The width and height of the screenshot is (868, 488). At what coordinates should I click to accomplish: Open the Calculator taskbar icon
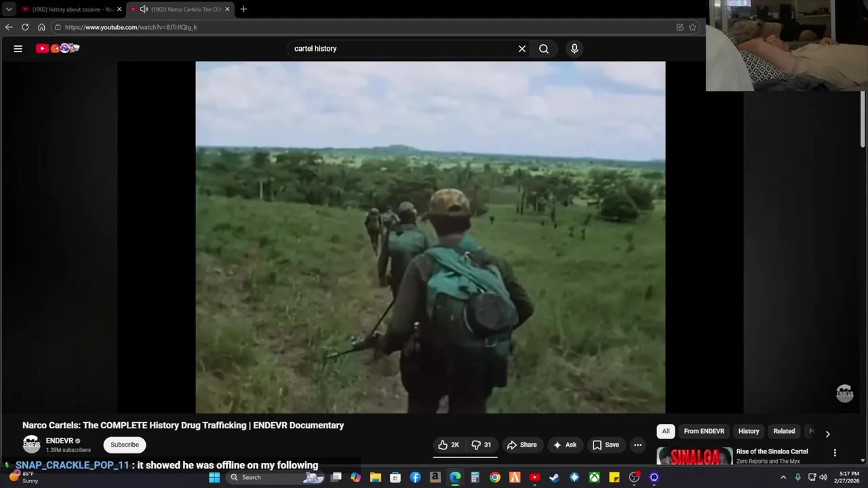point(475,477)
